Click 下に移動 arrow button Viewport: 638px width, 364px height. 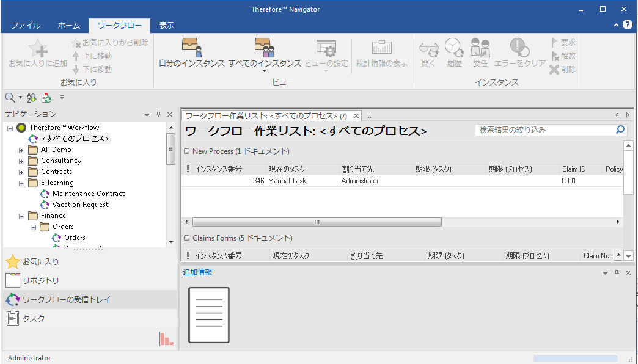tap(92, 69)
